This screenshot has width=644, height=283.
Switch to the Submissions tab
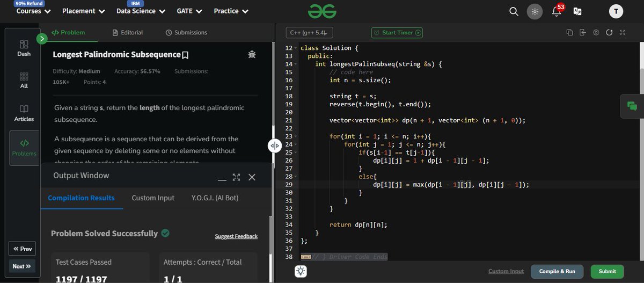tap(186, 32)
